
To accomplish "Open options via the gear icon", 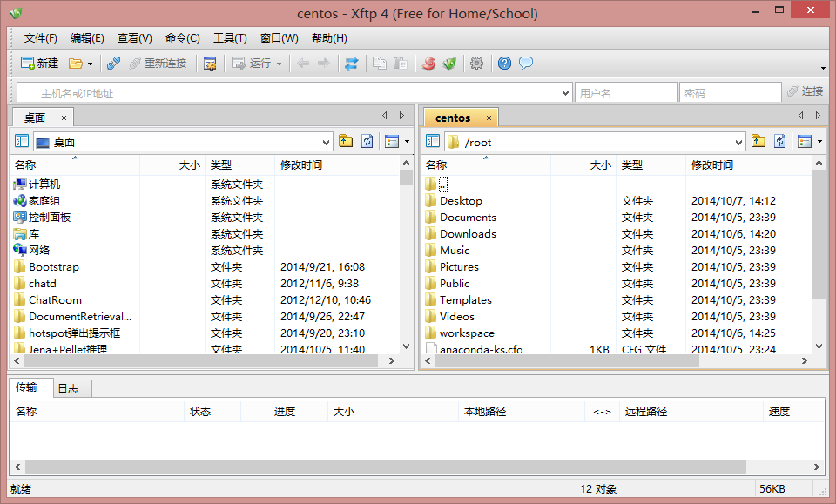I will [476, 64].
